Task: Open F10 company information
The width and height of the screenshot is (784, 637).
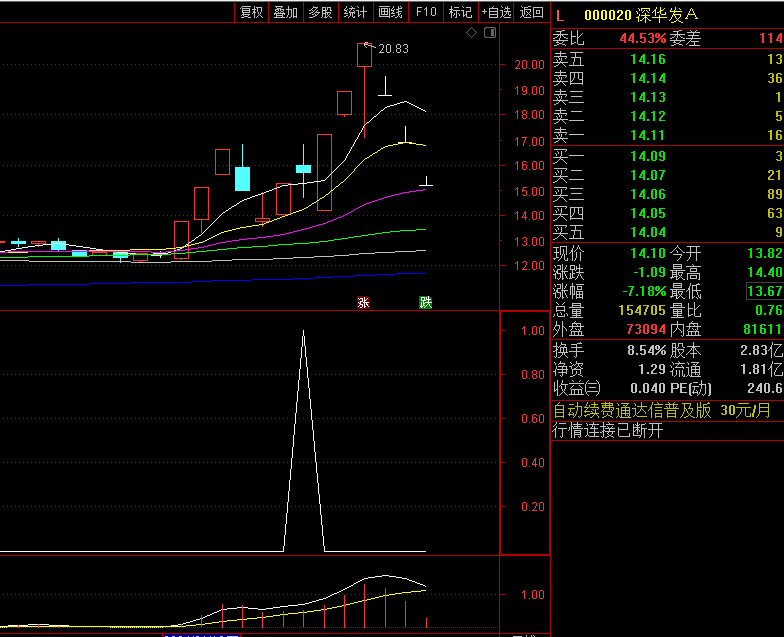Action: coord(426,12)
